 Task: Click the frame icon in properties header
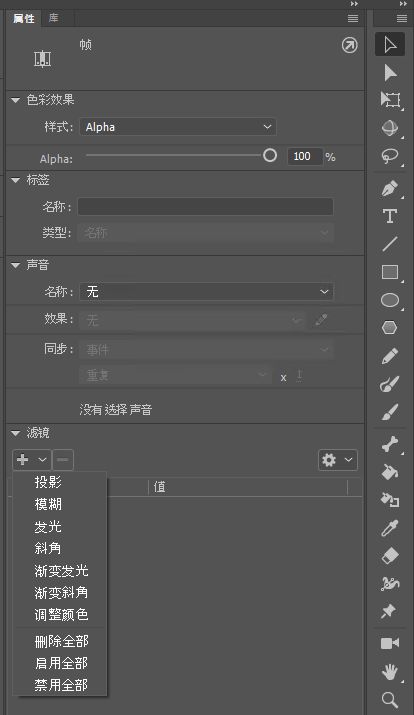tap(42, 59)
